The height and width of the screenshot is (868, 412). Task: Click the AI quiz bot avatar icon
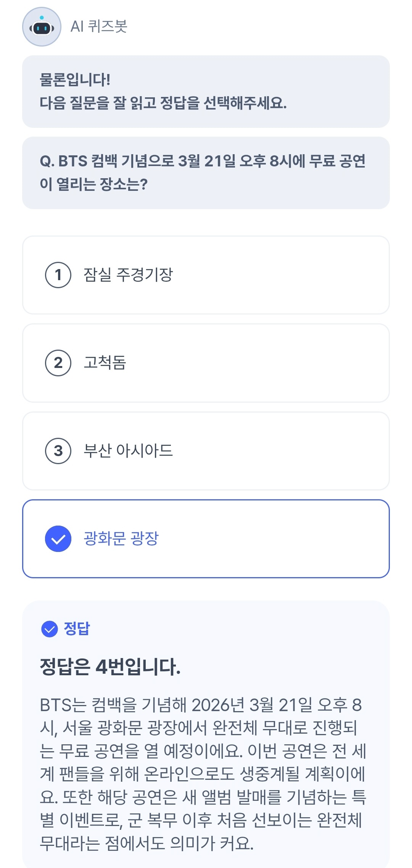pyautogui.click(x=42, y=27)
